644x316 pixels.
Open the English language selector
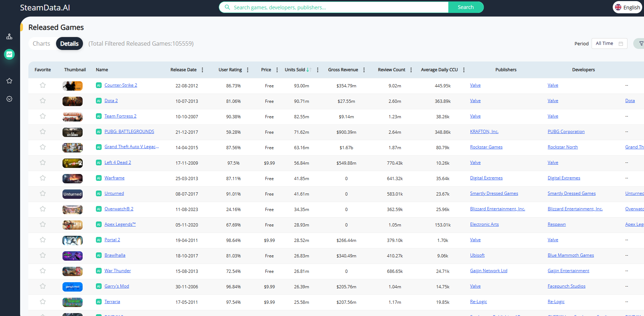click(627, 7)
